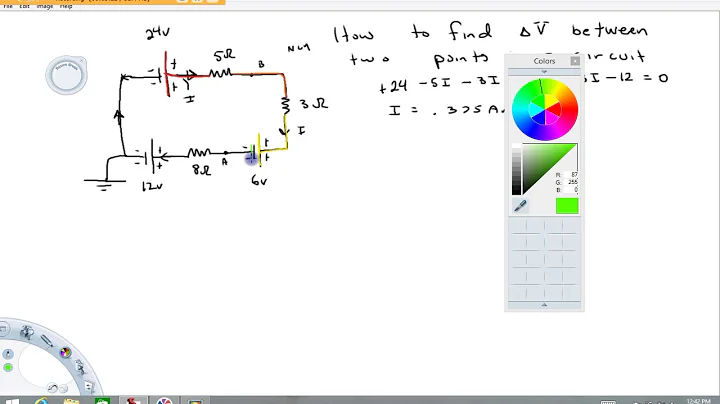Click the G value field showing 255

pyautogui.click(x=571, y=182)
